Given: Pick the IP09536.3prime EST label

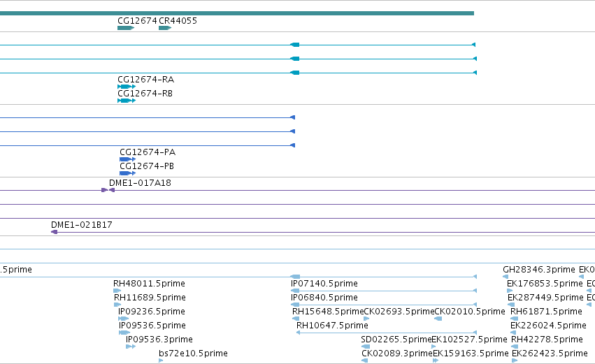Looking at the screenshot, I should pos(159,340).
